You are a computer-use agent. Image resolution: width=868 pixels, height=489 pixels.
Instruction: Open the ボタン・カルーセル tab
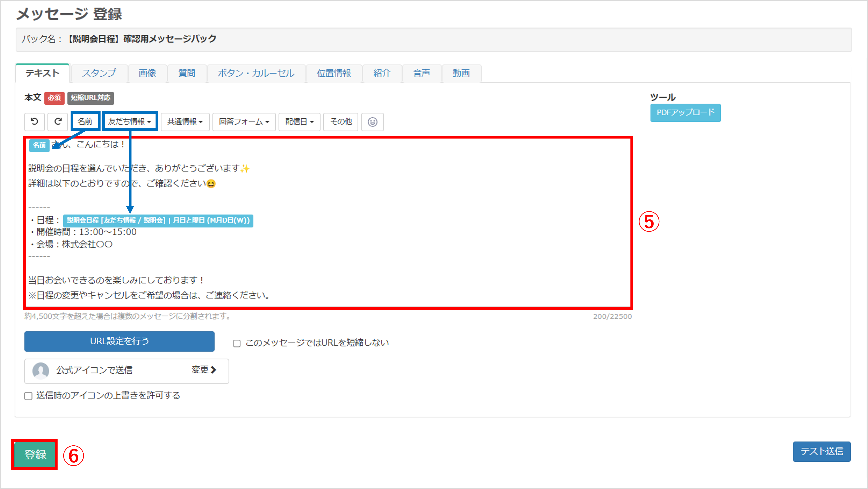[256, 73]
